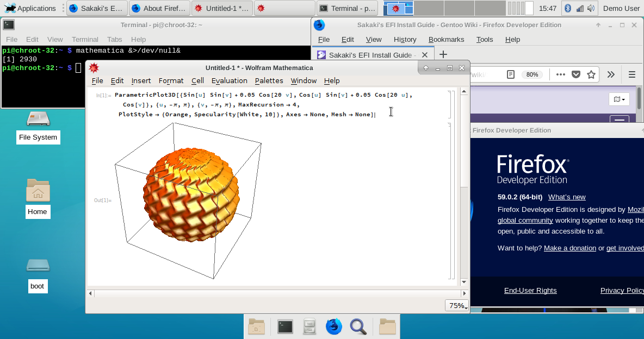Open Mathematica Palettes menu
The image size is (644, 339).
(x=269, y=81)
